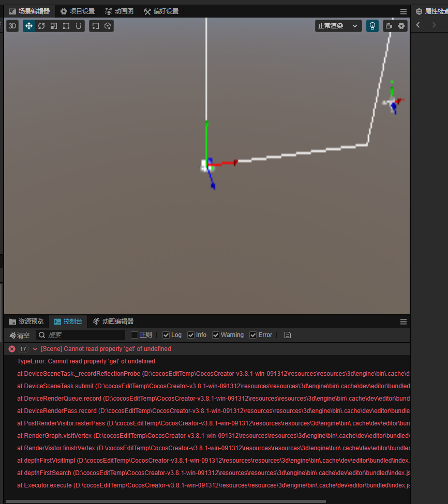
Task: Select the DeviceRenderPass.record stack line
Action: [213, 411]
